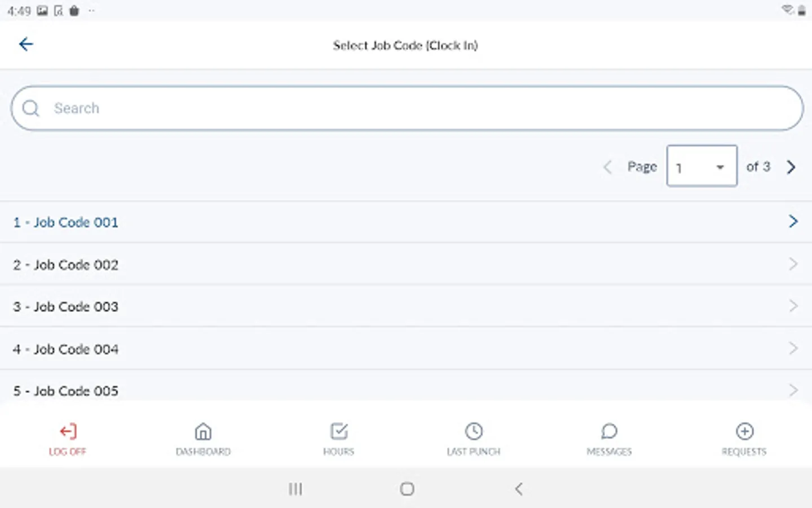Open the page number dropdown

click(701, 167)
